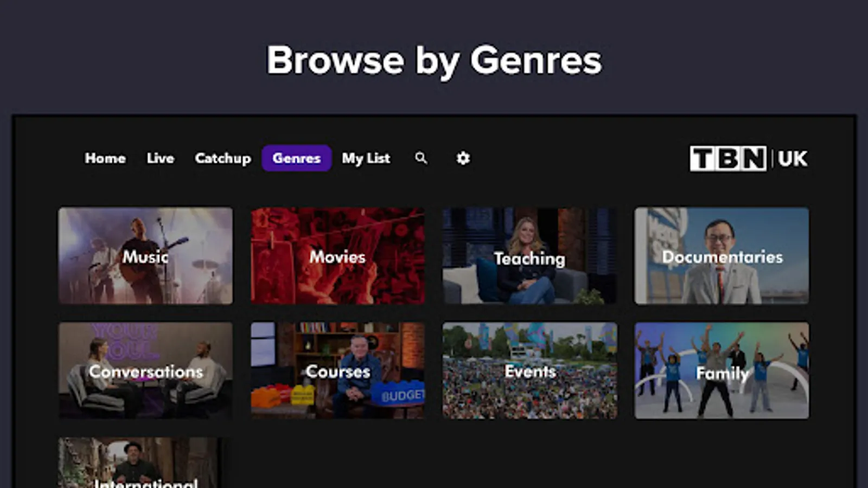Select the Courses category
868x488 pixels.
point(337,370)
